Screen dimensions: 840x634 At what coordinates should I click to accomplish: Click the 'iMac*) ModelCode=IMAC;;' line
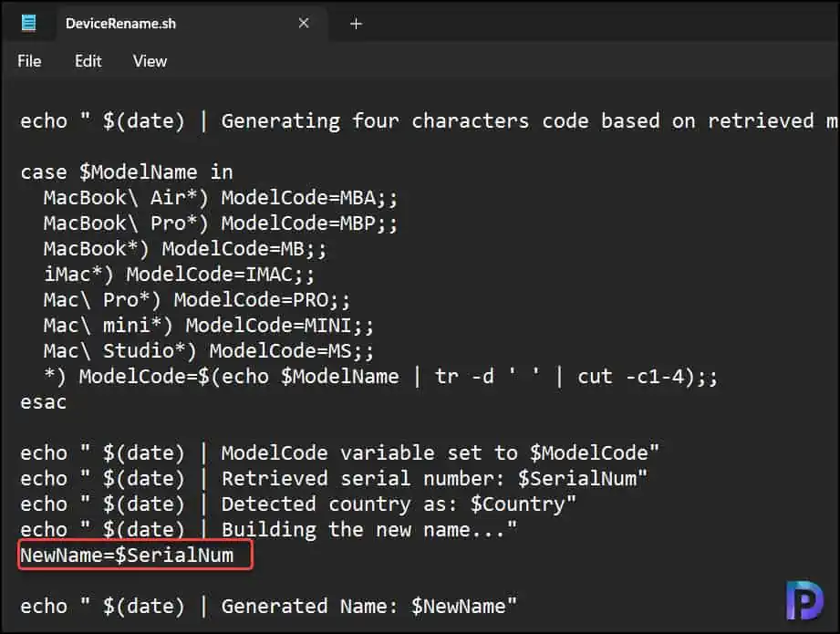click(x=179, y=275)
